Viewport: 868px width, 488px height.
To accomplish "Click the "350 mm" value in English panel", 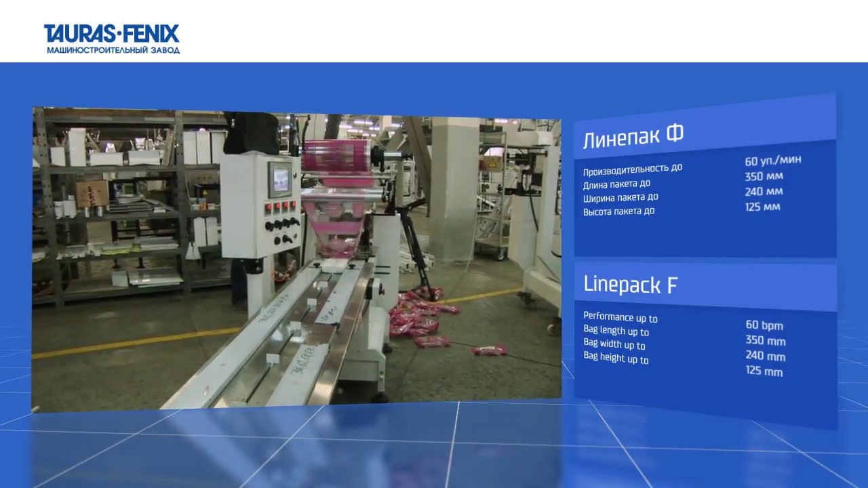I will (766, 340).
